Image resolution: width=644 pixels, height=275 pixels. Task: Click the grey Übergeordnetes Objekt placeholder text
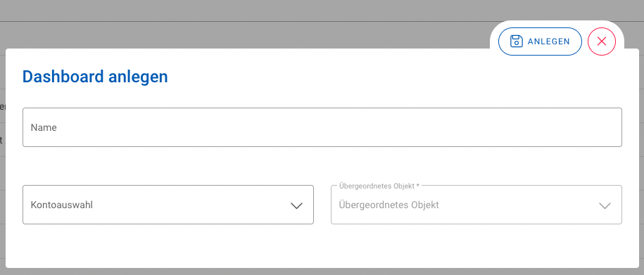tap(389, 205)
